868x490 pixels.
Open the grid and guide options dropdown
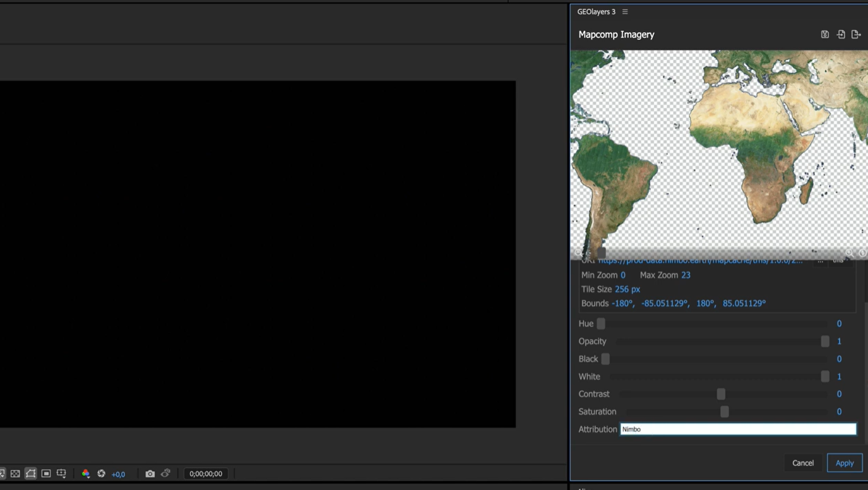tap(61, 474)
